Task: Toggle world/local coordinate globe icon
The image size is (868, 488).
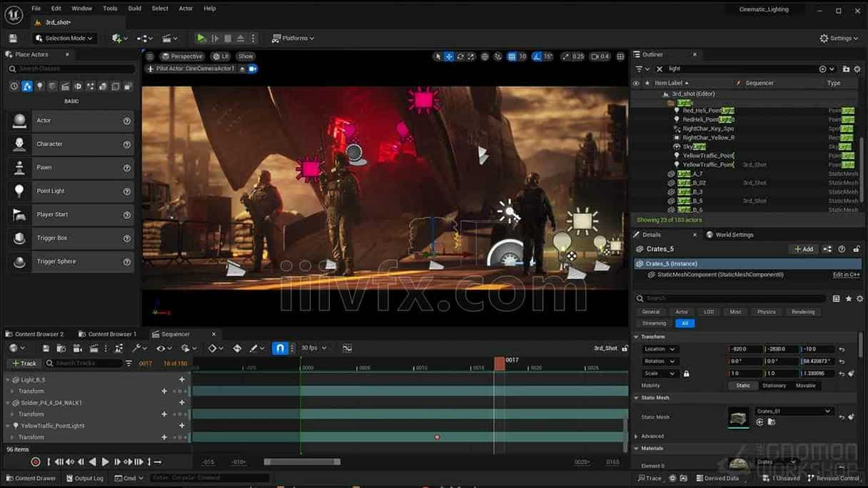Action: click(x=485, y=56)
